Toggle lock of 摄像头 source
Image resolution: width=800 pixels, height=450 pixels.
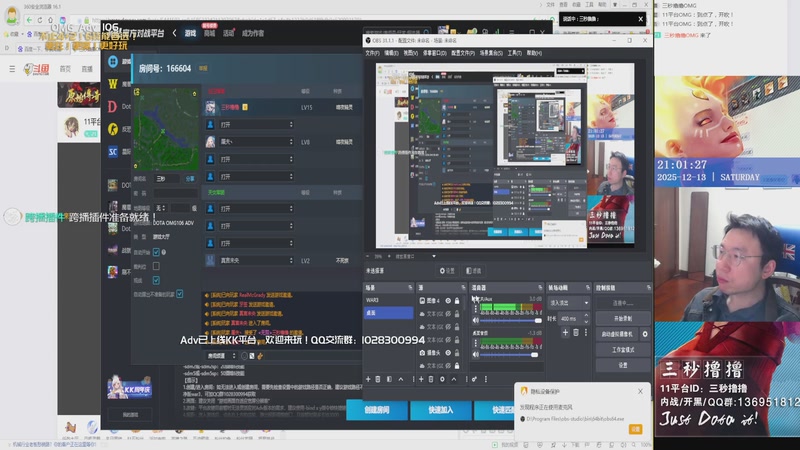click(457, 353)
